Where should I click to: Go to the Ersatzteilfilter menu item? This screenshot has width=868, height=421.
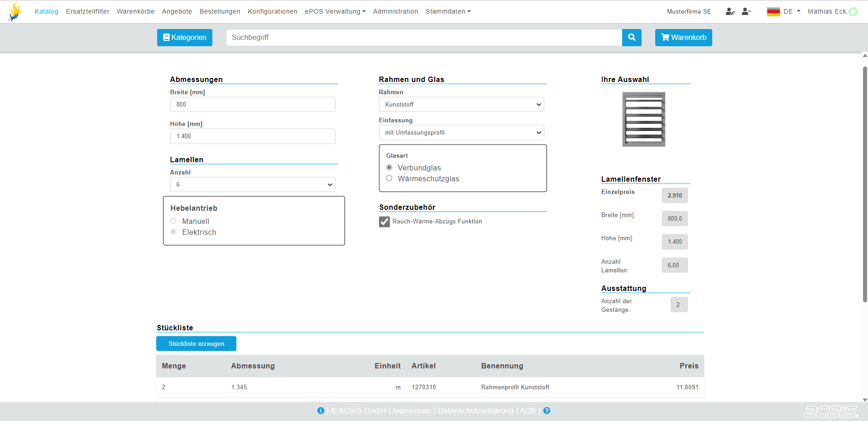point(87,11)
